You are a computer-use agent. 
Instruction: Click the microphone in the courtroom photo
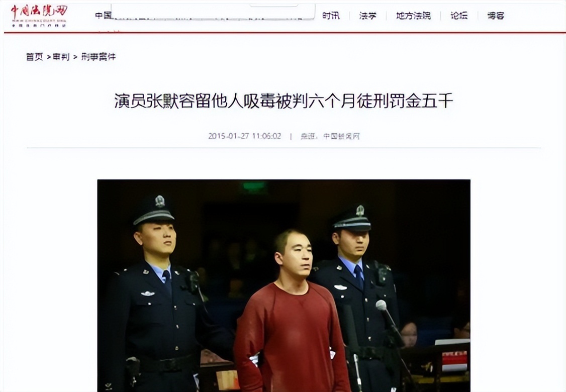click(x=381, y=306)
